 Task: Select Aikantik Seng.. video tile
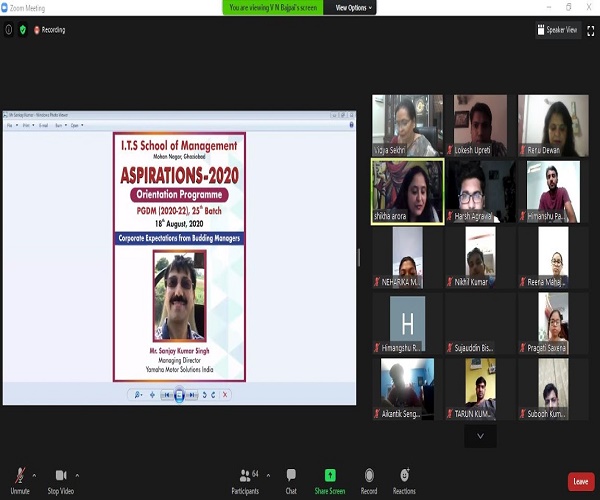coord(408,389)
